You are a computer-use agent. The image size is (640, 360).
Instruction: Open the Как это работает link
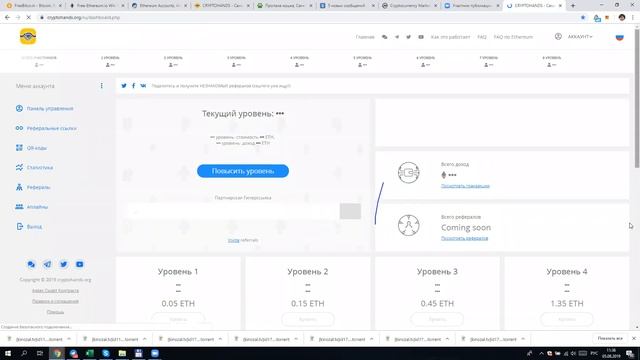[x=451, y=37]
